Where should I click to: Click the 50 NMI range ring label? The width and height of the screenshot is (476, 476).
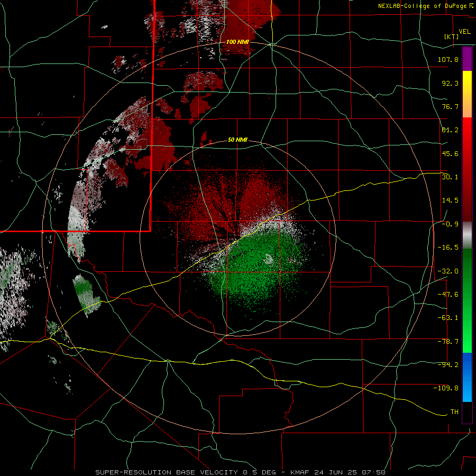237,140
